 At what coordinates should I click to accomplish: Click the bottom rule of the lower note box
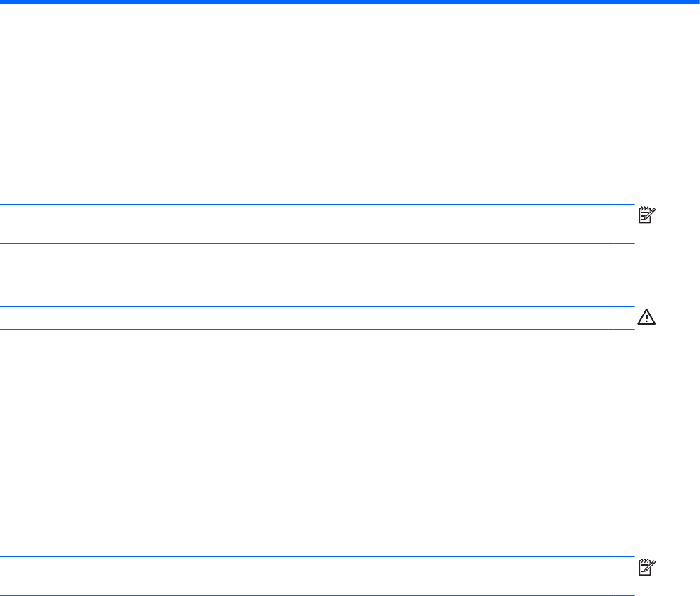tap(318, 595)
